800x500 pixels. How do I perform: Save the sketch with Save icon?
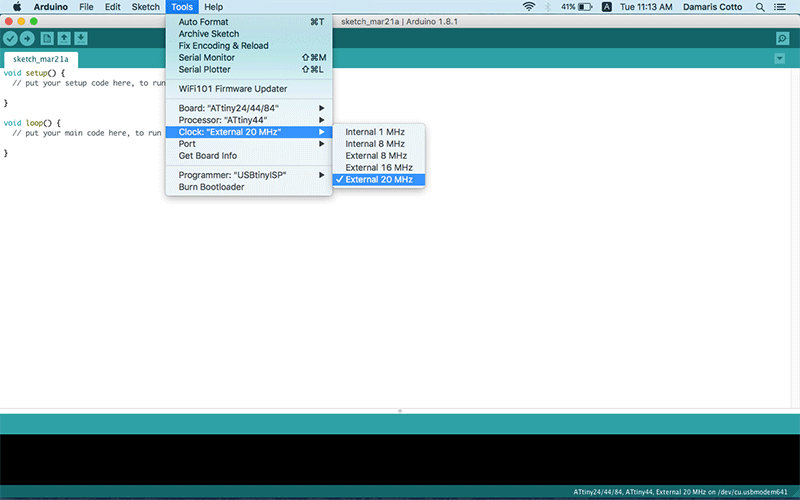coord(81,38)
